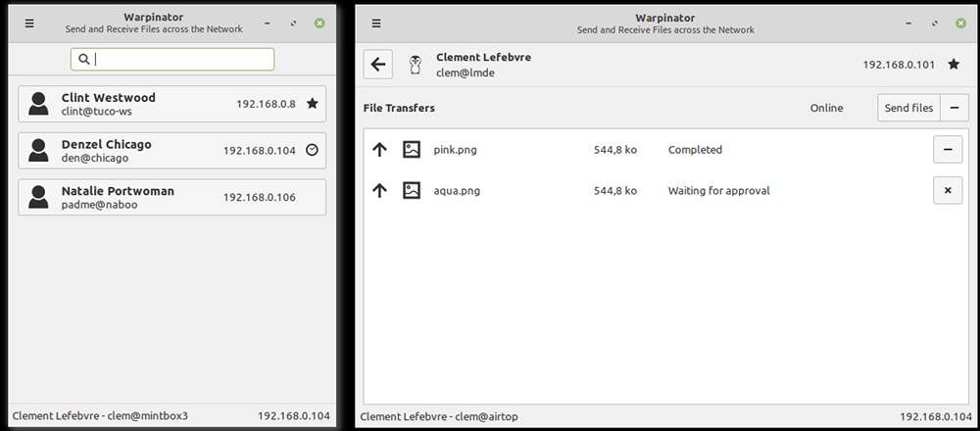
Task: Click the upload arrow for aqua.png
Action: [379, 190]
